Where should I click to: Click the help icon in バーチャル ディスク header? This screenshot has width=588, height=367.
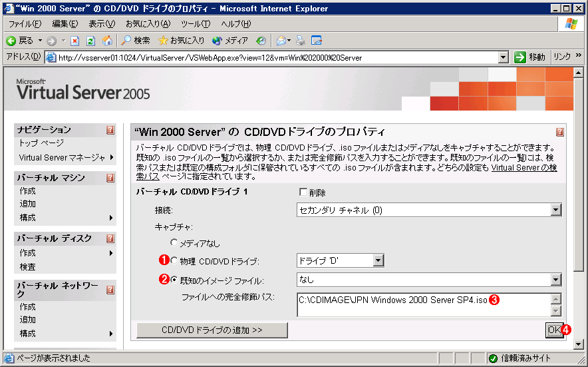(x=110, y=238)
